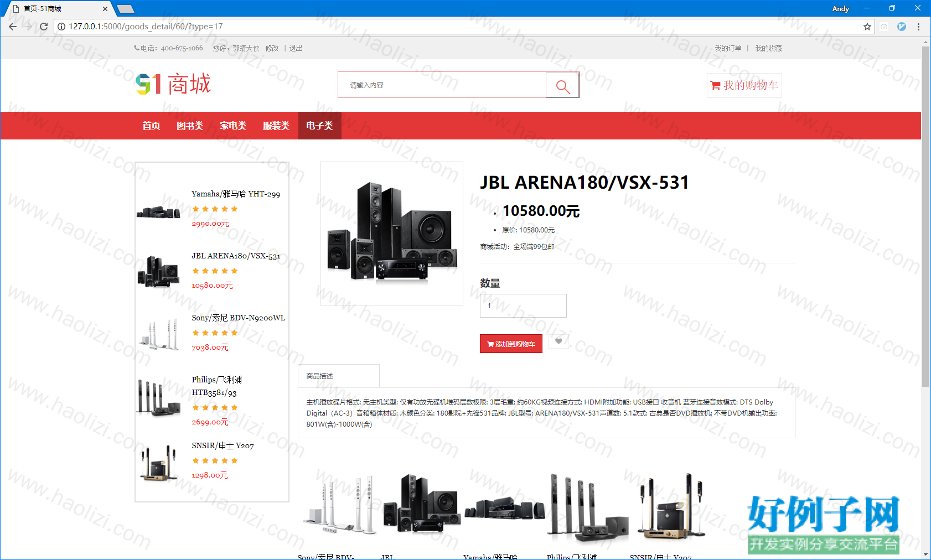Open the Sony BDV-N9200WL sidebar thumbnail
The width and height of the screenshot is (931, 560).
159,334
